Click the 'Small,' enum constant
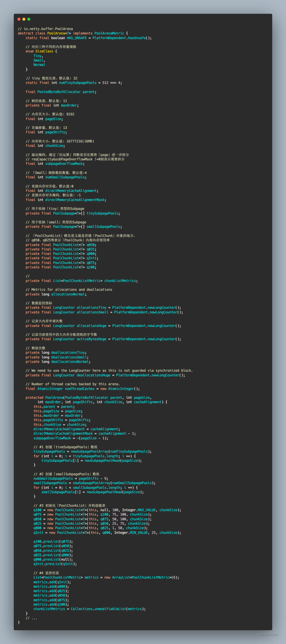This screenshot has height=644, width=286. click(x=39, y=60)
